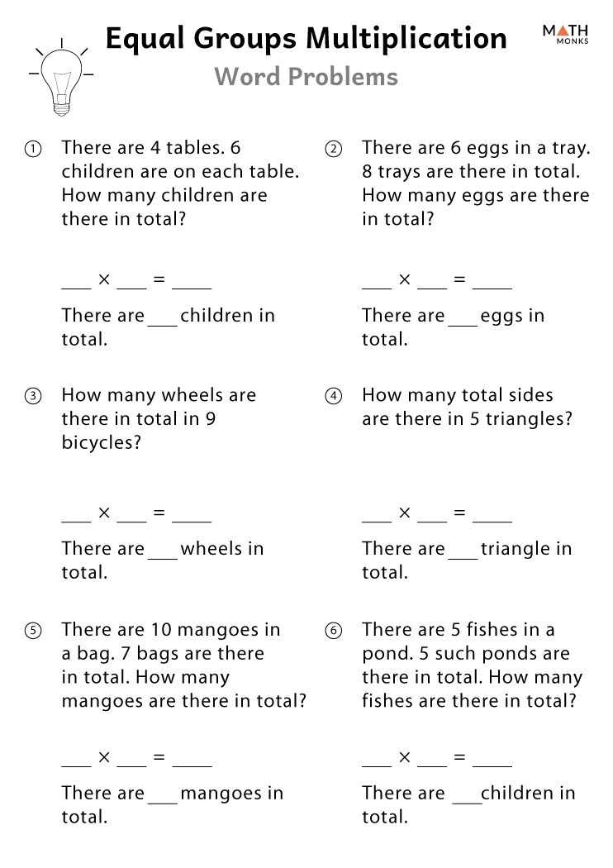Screen dimensions: 613x868
Task: Click the Equal Groups Multiplication title
Action: click(306, 38)
